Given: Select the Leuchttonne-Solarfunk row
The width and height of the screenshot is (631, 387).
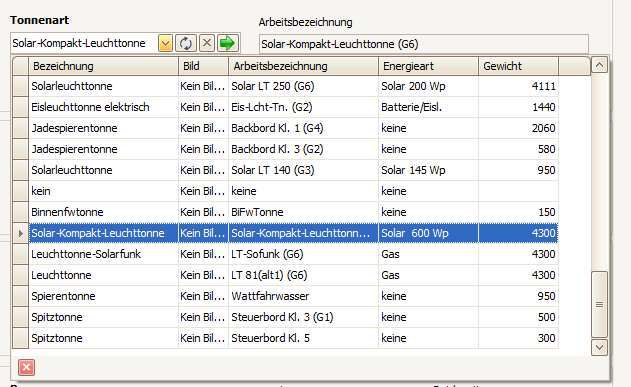Looking at the screenshot, I should point(285,254).
